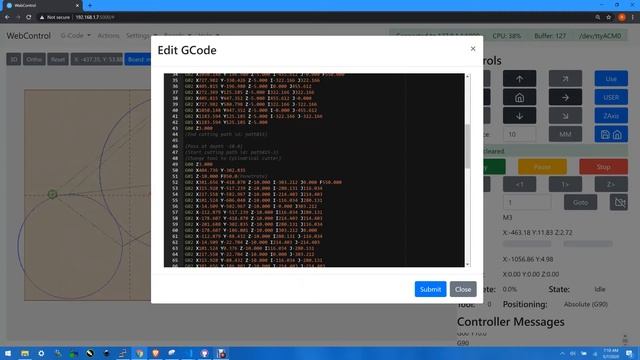Image resolution: width=640 pixels, height=360 pixels.
Task: Click the CPU usage indicator
Action: coord(507,36)
